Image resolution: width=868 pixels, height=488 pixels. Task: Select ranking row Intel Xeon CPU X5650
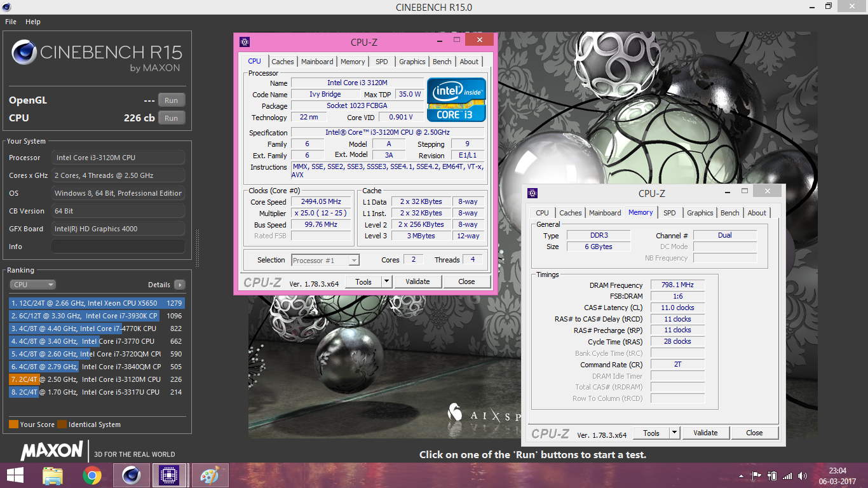point(97,303)
